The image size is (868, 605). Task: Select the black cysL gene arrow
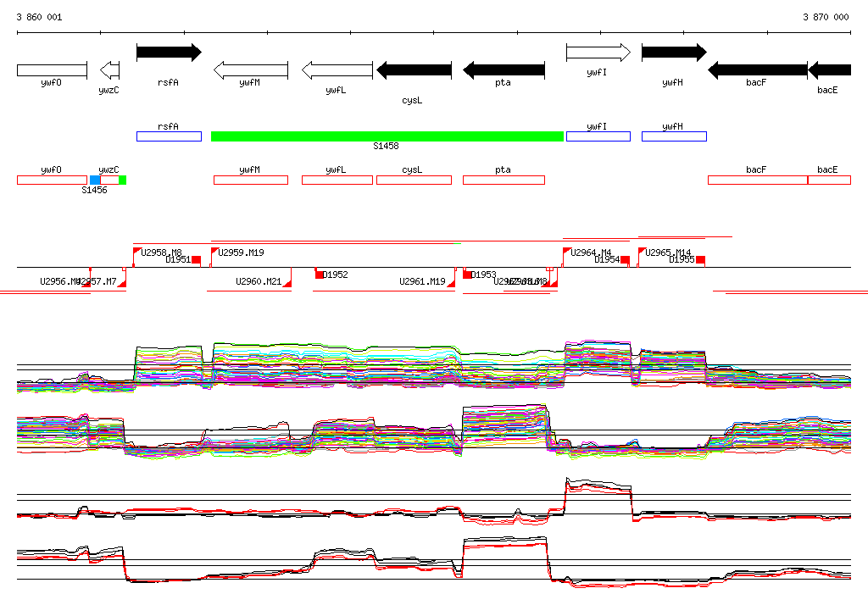click(414, 70)
